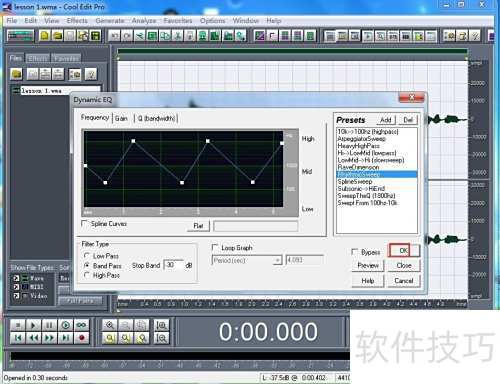Click the Open File folder icon in Files panel
Screen dimensions: 500x384
click(16, 74)
